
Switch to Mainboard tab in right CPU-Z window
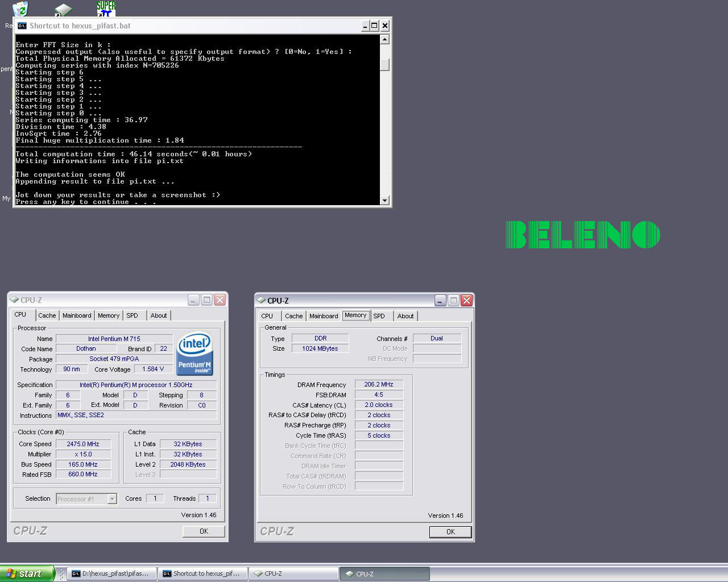[x=324, y=316]
